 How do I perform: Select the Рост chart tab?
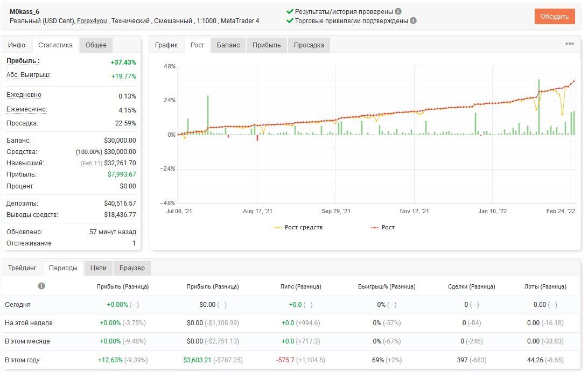coord(197,45)
